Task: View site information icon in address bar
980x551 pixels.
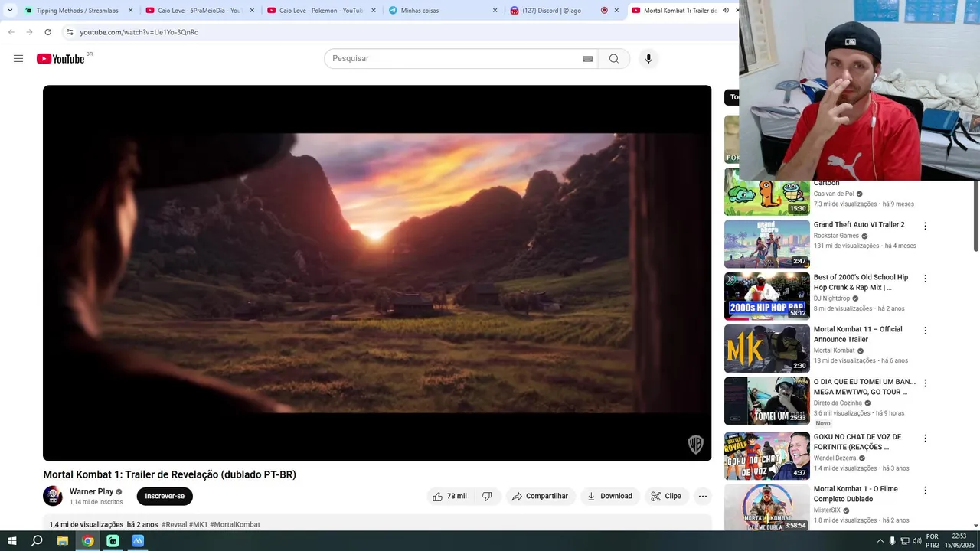Action: (x=69, y=32)
